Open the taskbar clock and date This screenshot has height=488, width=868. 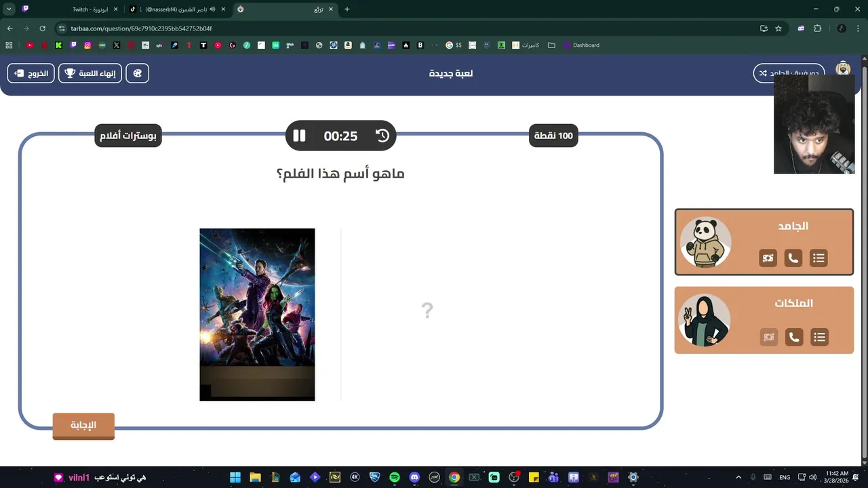click(837, 477)
